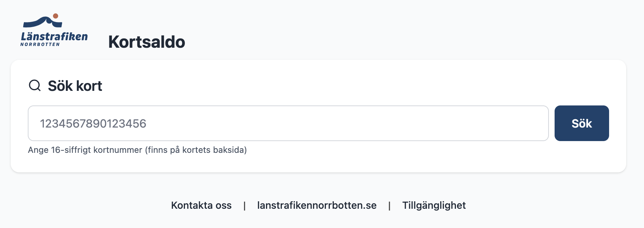Click the Länstrafiken Norrbotten logo
Screen dimensions: 644x228
pyautogui.click(x=54, y=30)
